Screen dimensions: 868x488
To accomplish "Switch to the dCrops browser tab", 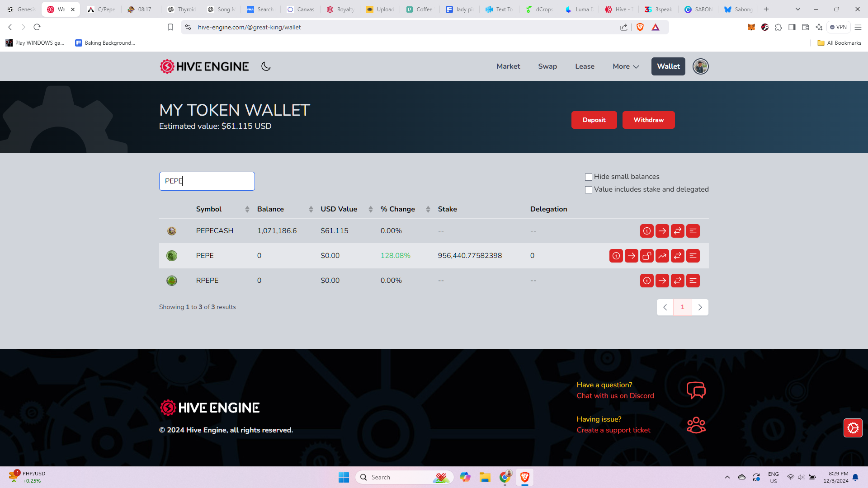I will pos(539,9).
